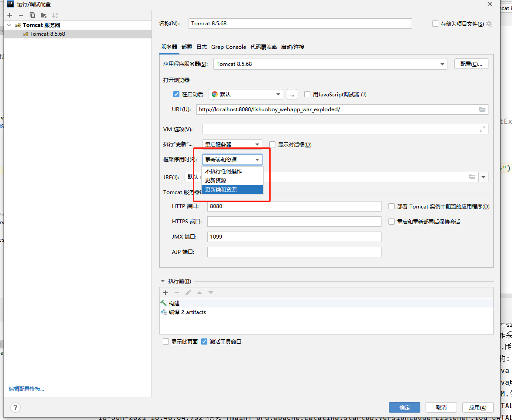This screenshot has width=512, height=420.
Task: Add a new run configuration
Action: pos(10,15)
